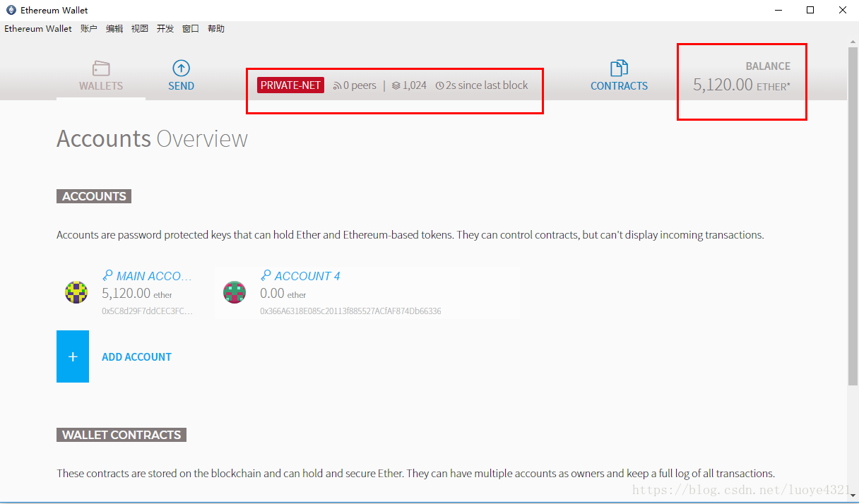Viewport: 859px width, 504px height.
Task: Maximize the Ethereum Wallet window
Action: pyautogui.click(x=810, y=10)
